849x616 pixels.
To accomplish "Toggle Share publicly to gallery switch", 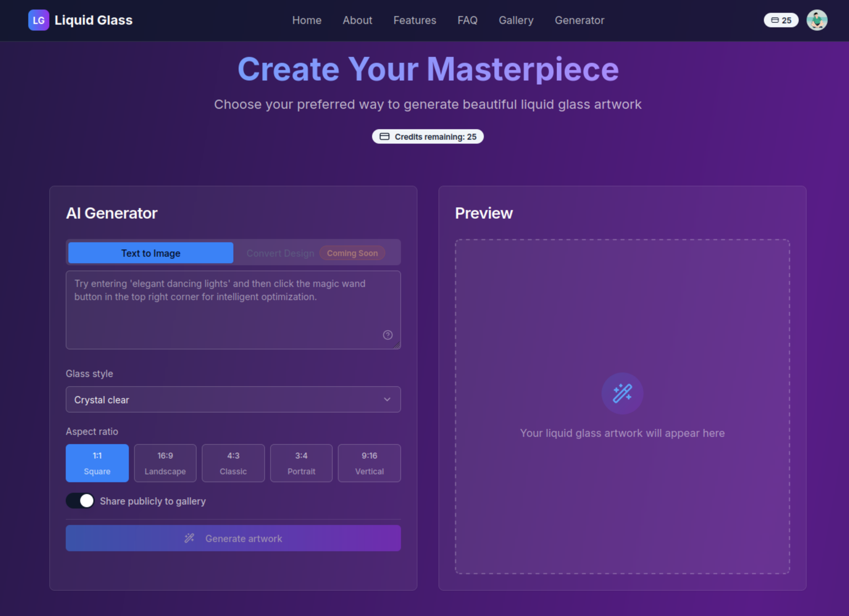I will coord(80,501).
